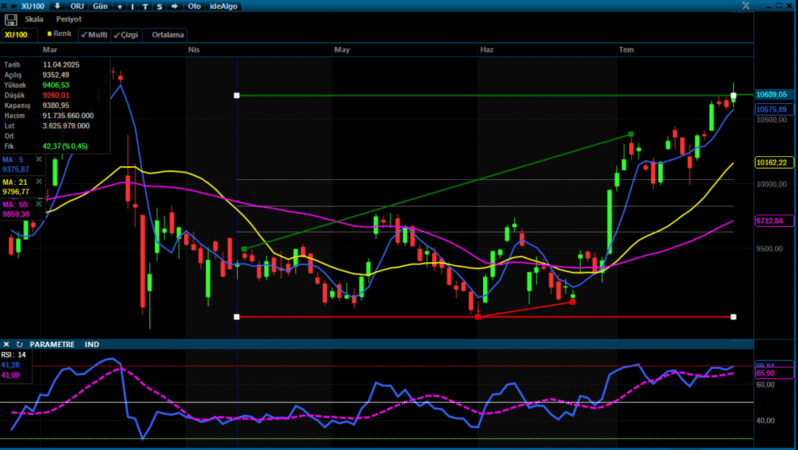This screenshot has height=450, width=798.
Task: Refresh the indicator panel
Action: tap(19, 345)
